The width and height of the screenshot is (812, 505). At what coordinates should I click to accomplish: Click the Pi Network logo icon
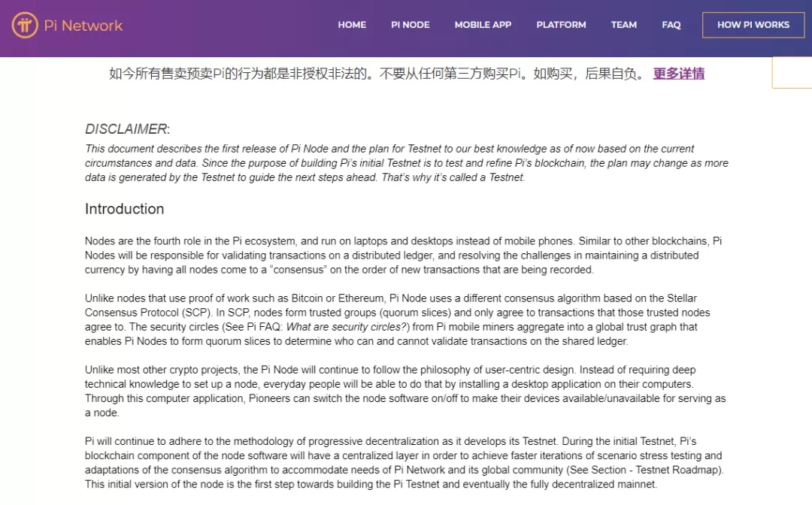click(25, 25)
